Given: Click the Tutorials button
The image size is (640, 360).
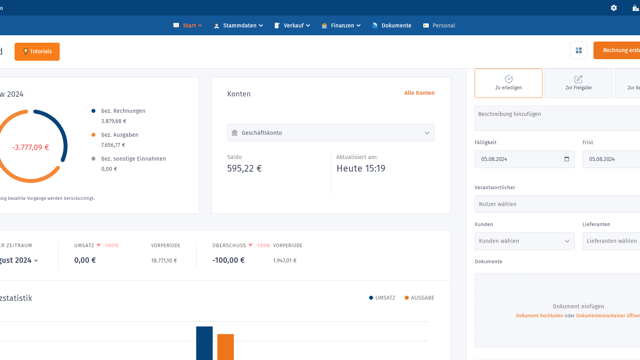Looking at the screenshot, I should pos(37,51).
